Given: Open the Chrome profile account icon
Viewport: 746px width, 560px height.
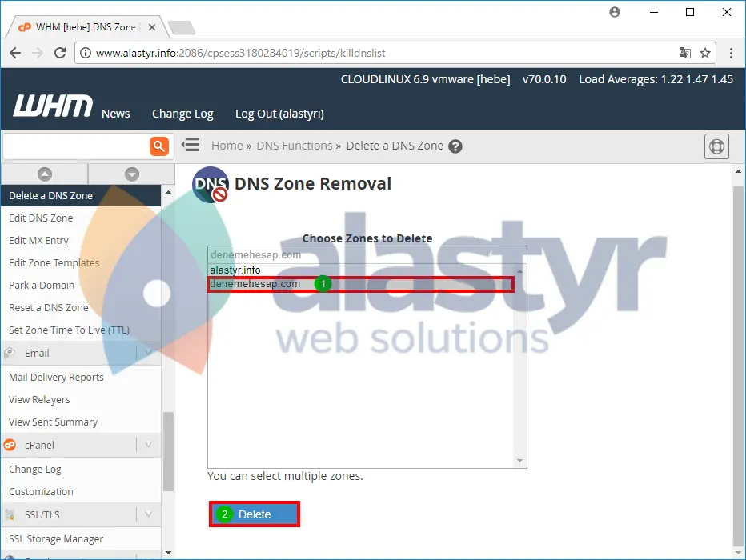Looking at the screenshot, I should click(615, 12).
